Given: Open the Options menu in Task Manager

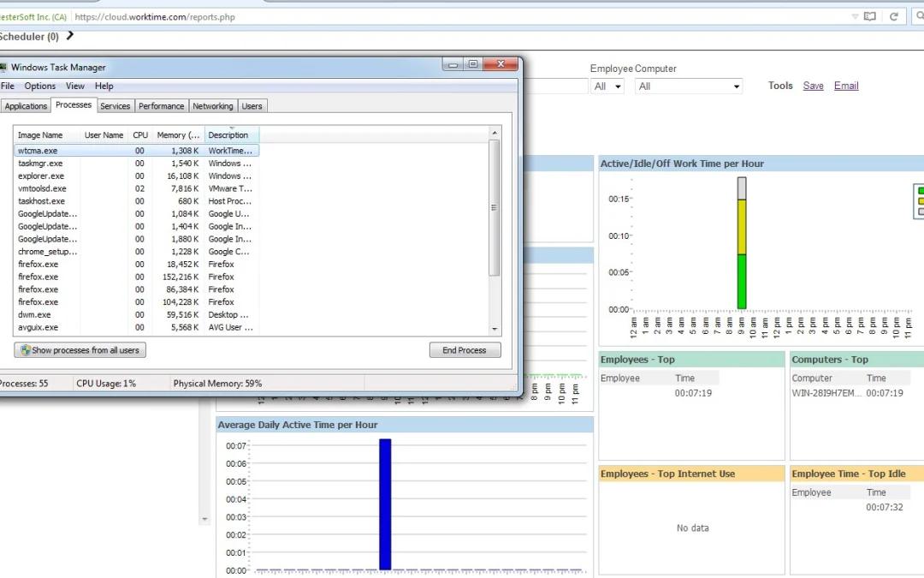Looking at the screenshot, I should (x=40, y=86).
